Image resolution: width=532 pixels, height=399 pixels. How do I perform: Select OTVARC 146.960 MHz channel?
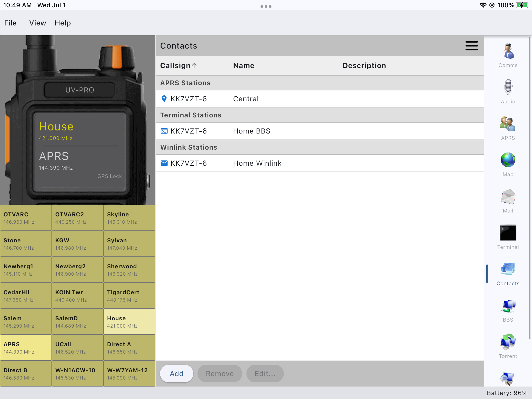[x=26, y=218]
